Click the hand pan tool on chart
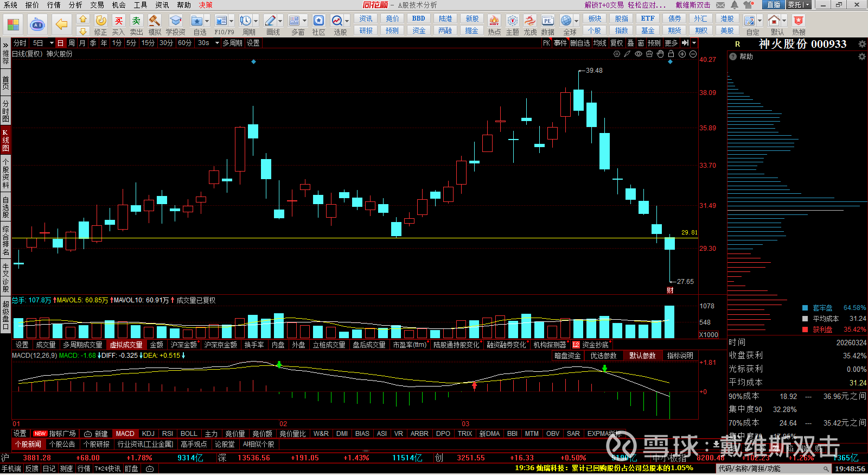Image resolution: width=868 pixels, height=475 pixels. [660, 54]
